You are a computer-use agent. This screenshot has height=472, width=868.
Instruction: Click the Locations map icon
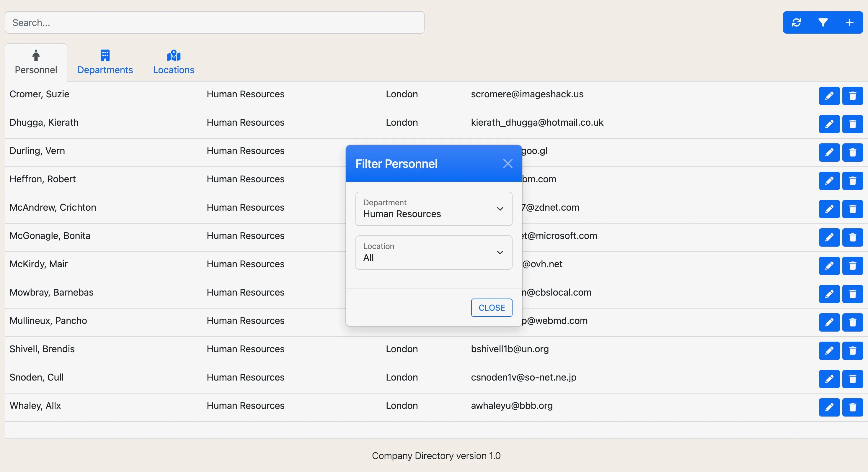click(173, 56)
